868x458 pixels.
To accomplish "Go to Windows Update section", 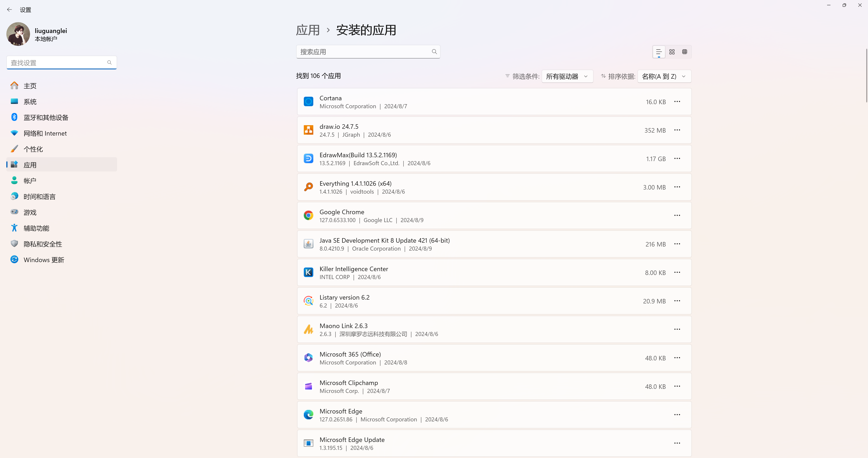I will (44, 260).
